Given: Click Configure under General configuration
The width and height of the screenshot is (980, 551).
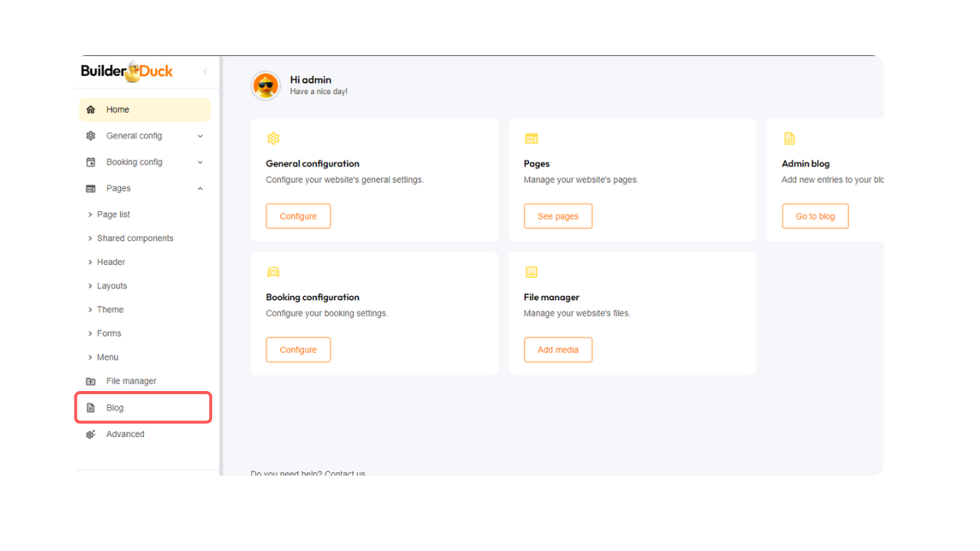Looking at the screenshot, I should (298, 217).
